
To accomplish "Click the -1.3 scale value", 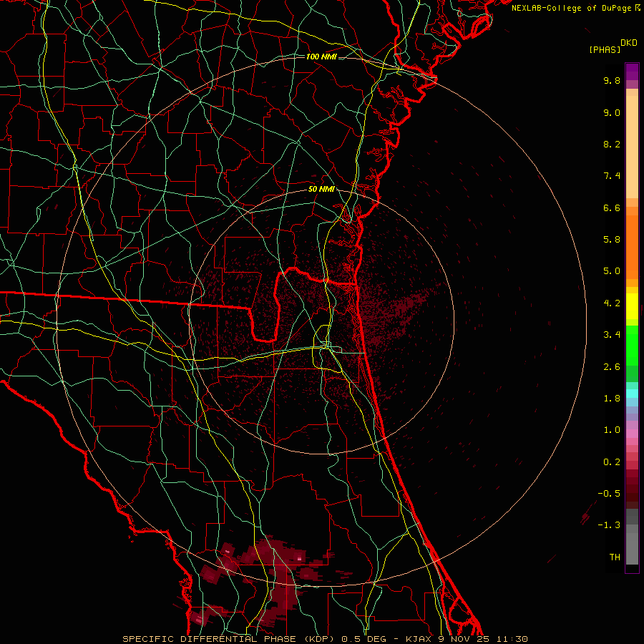I will [609, 525].
